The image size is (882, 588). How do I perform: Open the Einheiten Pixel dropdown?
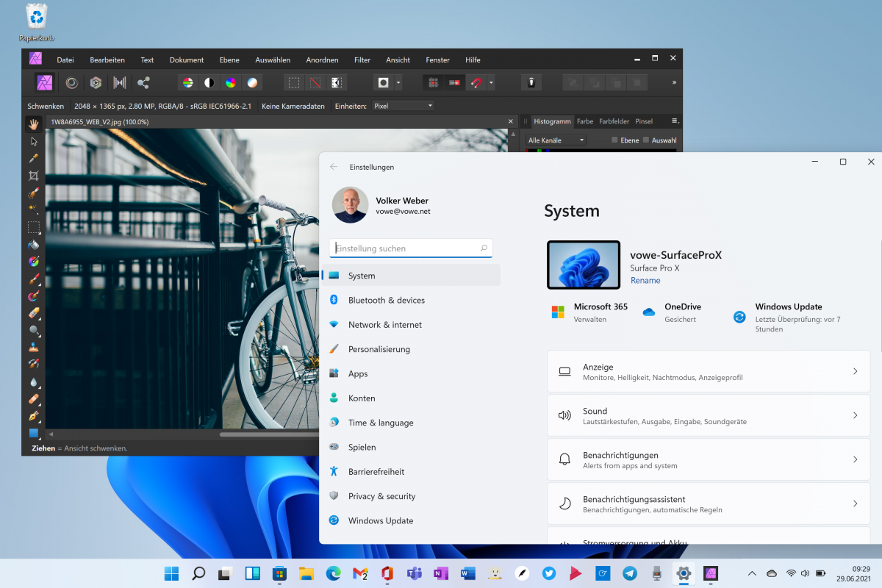pos(403,105)
